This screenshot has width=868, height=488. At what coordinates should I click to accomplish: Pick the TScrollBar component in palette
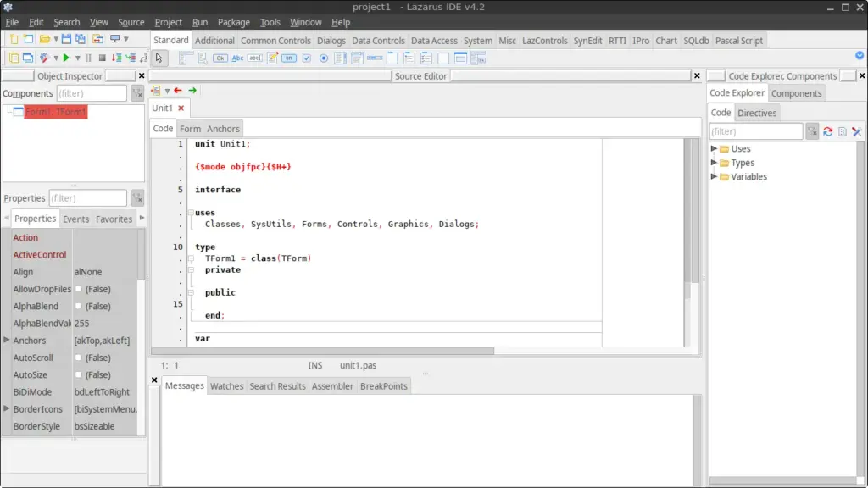pyautogui.click(x=375, y=58)
